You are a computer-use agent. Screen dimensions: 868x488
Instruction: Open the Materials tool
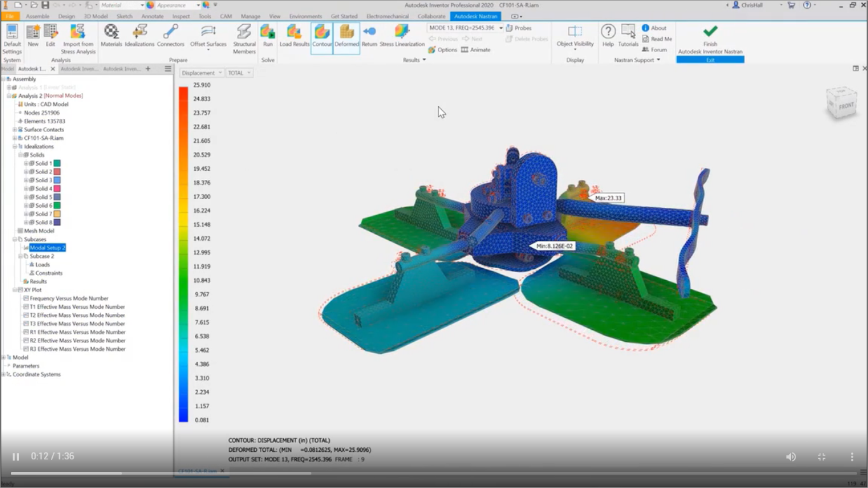111,36
